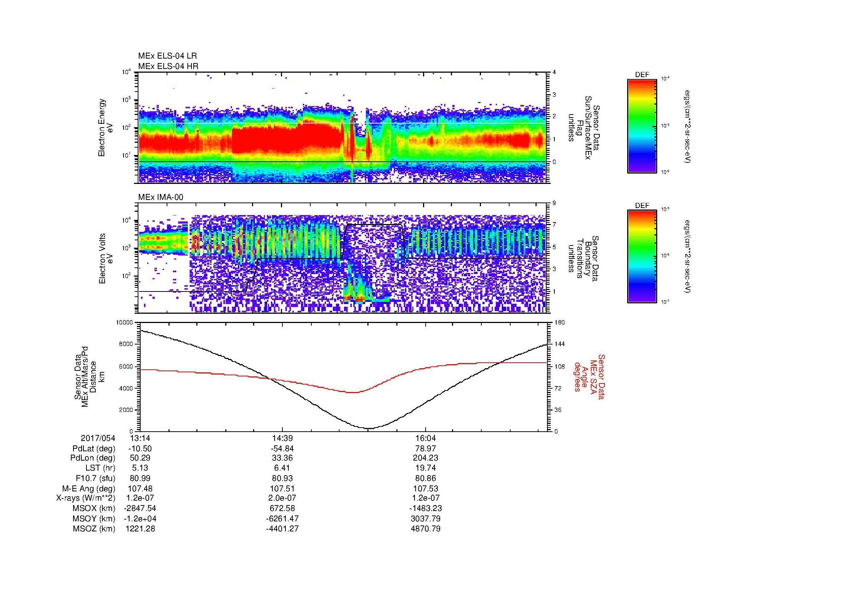Click the 144 SZA axis tick
The width and height of the screenshot is (868, 613).
(x=560, y=344)
